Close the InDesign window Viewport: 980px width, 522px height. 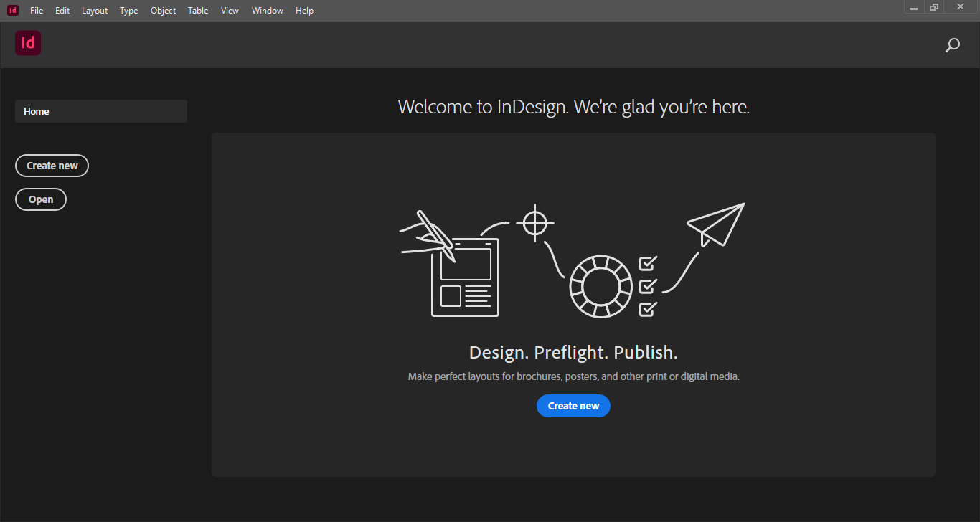pos(960,7)
